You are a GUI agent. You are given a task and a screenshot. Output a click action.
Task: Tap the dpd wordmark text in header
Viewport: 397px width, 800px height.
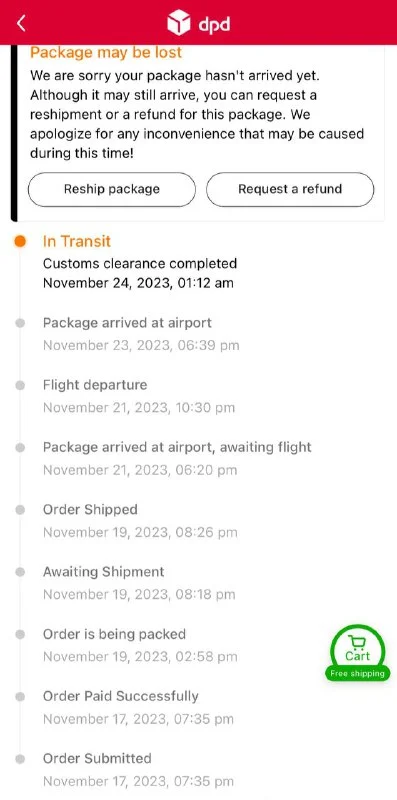click(x=214, y=24)
